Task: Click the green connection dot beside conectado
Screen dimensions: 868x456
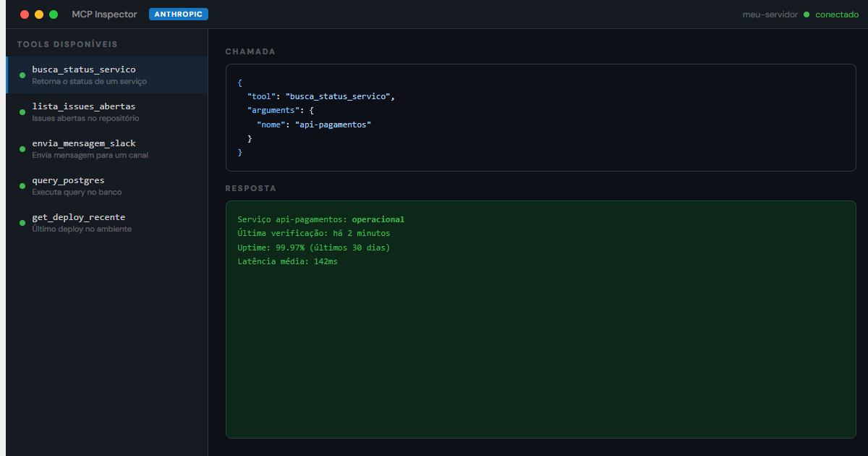Action: 807,14
